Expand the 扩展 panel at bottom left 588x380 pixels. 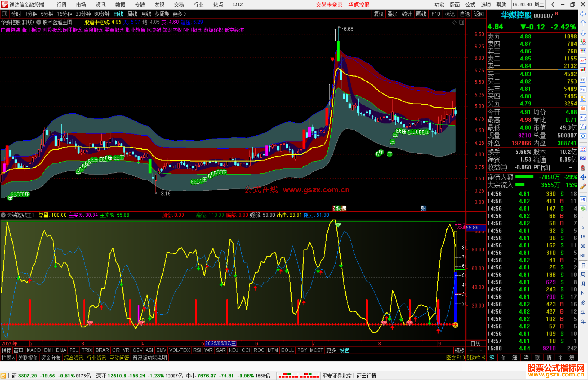tap(8, 358)
